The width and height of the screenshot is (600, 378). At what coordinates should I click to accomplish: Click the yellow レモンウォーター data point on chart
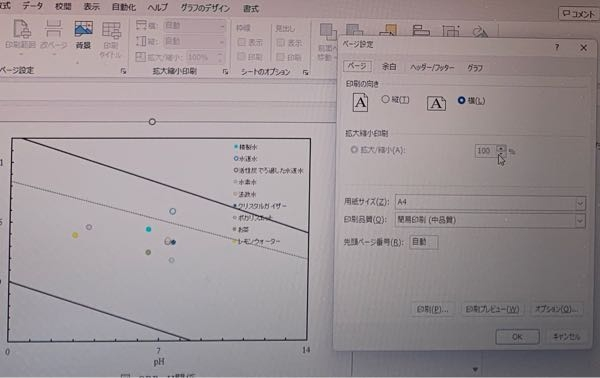[75, 235]
